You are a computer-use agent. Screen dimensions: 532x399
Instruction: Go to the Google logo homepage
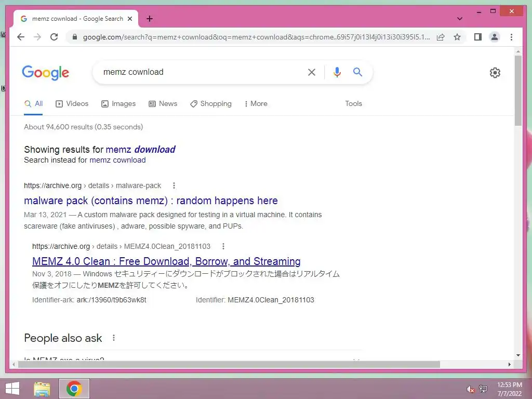46,73
